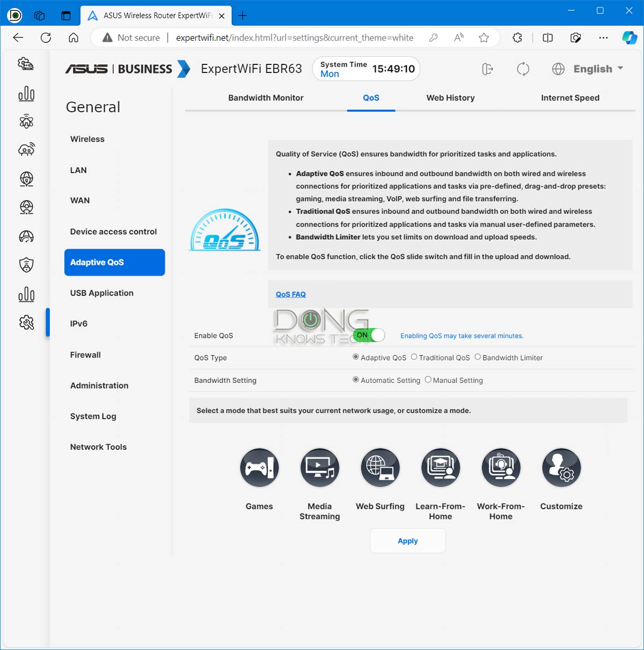The width and height of the screenshot is (644, 650).
Task: Select the Games mode icon
Action: point(259,468)
